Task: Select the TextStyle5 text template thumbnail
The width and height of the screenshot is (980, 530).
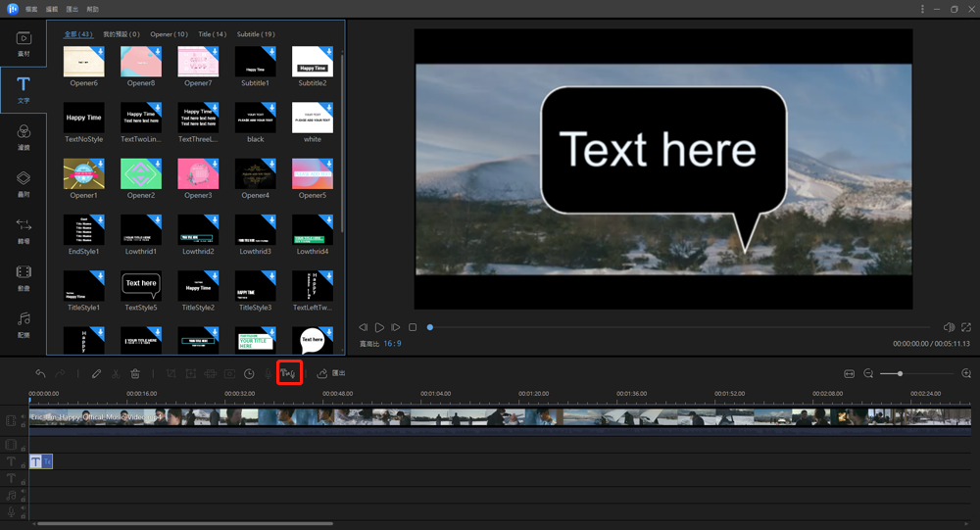Action: pyautogui.click(x=141, y=286)
